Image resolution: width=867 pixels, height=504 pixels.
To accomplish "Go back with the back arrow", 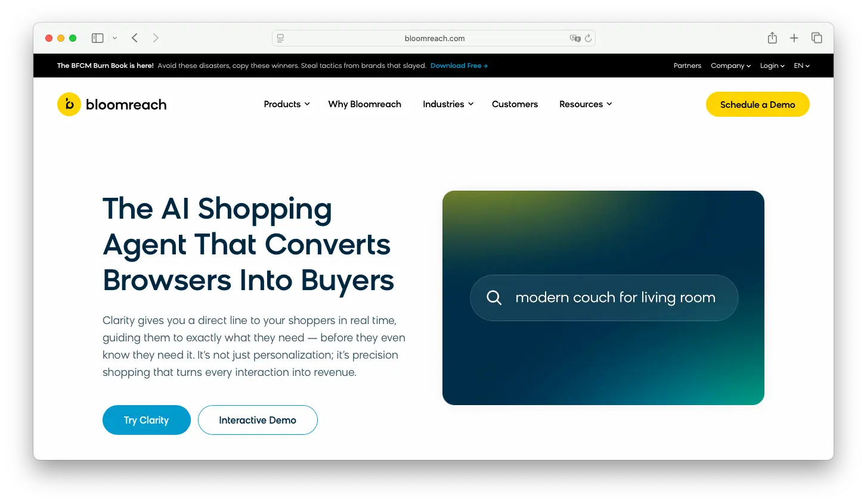I will point(135,38).
